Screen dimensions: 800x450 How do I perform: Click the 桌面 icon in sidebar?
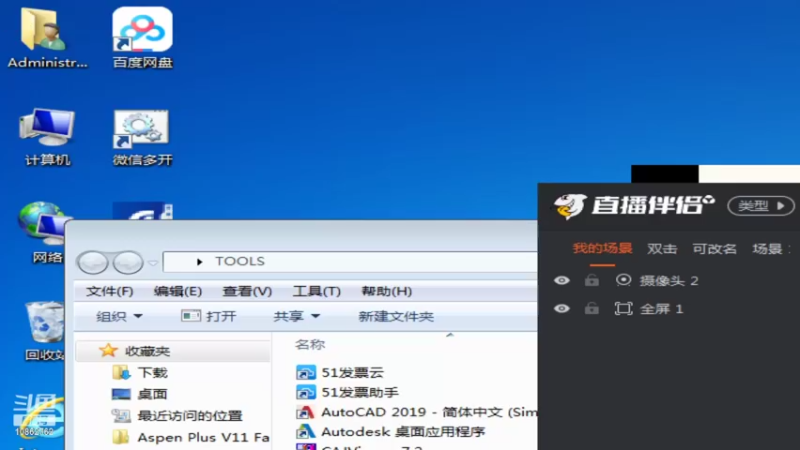tap(121, 394)
